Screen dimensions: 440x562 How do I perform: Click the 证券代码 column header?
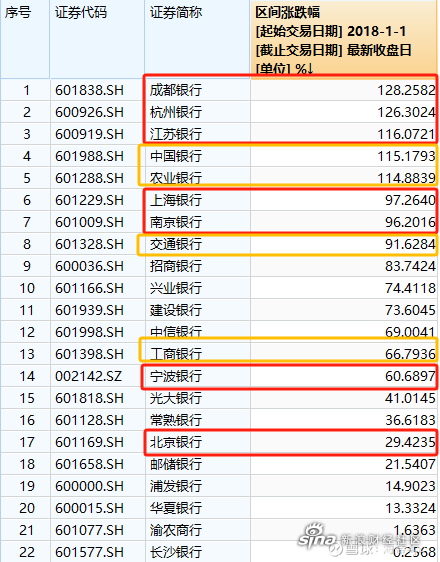click(97, 39)
